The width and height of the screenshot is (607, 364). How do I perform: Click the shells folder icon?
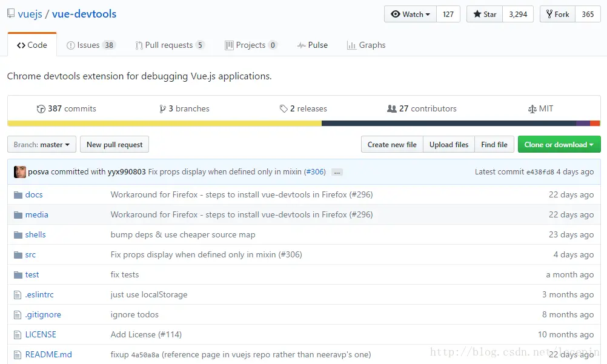point(18,234)
